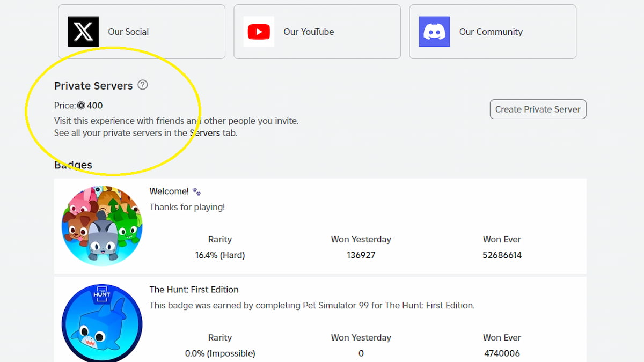
Task: Click the Won Ever count 52686614
Action: click(x=502, y=255)
